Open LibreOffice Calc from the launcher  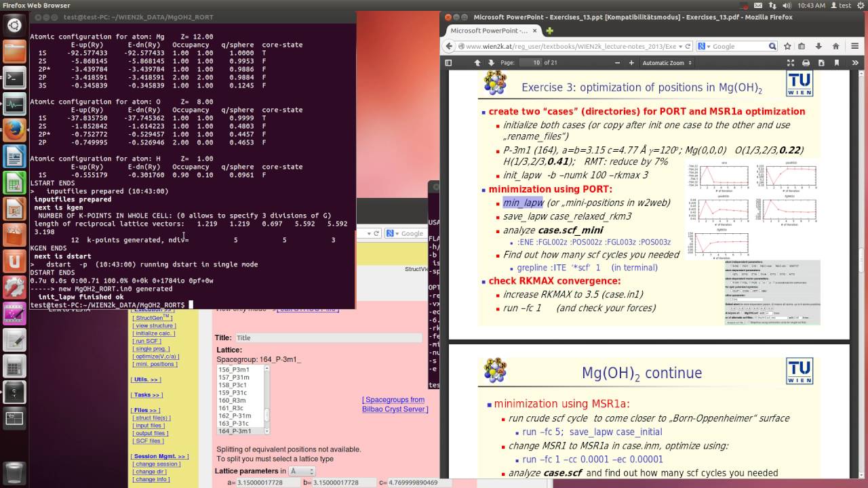point(14,182)
